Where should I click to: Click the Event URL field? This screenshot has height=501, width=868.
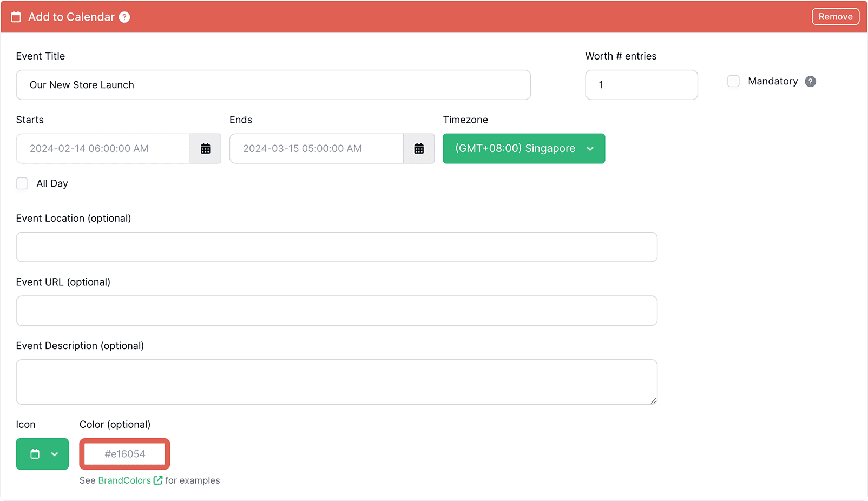[336, 311]
